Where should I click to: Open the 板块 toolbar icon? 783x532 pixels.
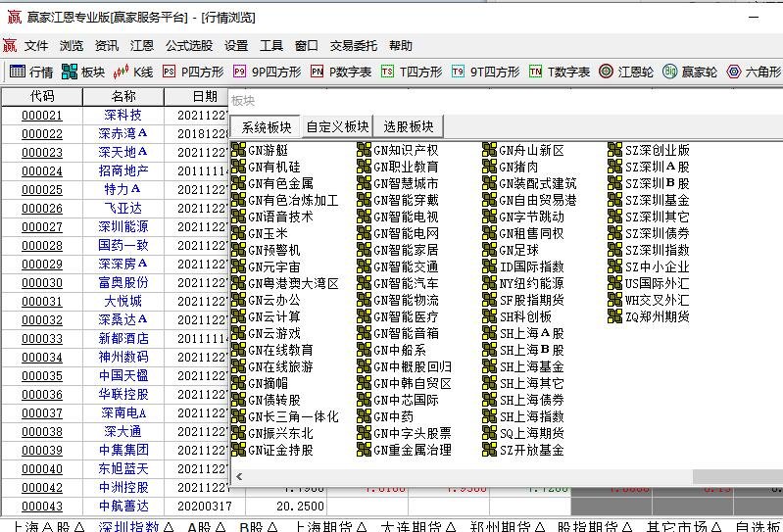click(x=83, y=72)
